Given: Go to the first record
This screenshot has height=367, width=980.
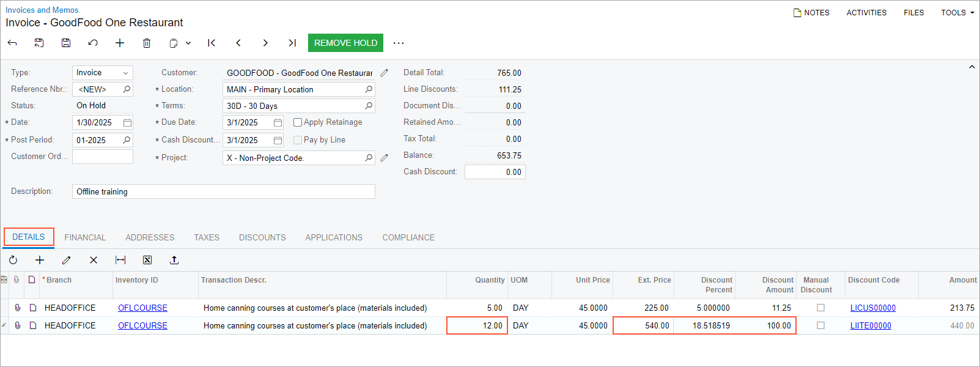Looking at the screenshot, I should pos(212,43).
